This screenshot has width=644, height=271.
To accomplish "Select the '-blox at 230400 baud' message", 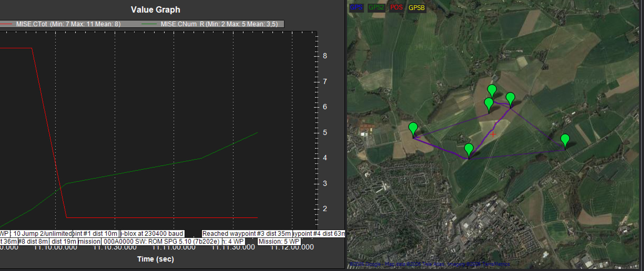I will (x=152, y=234).
